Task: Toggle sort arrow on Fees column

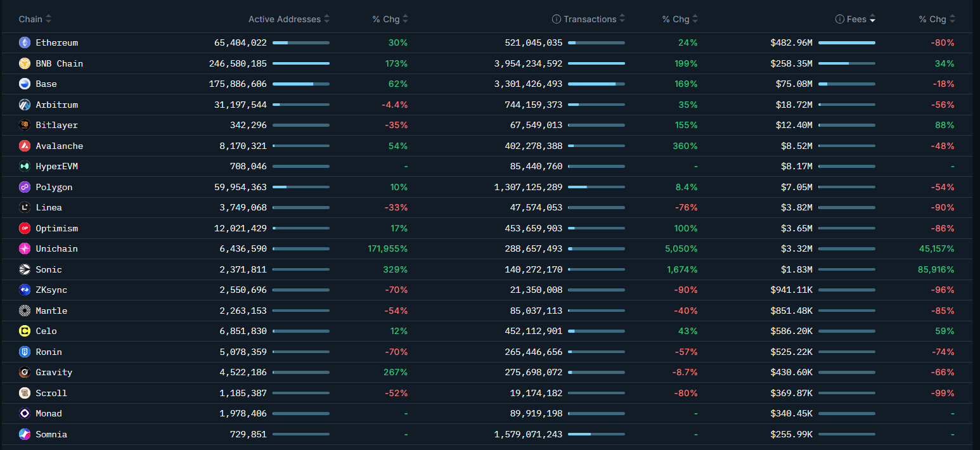Action: [872, 20]
